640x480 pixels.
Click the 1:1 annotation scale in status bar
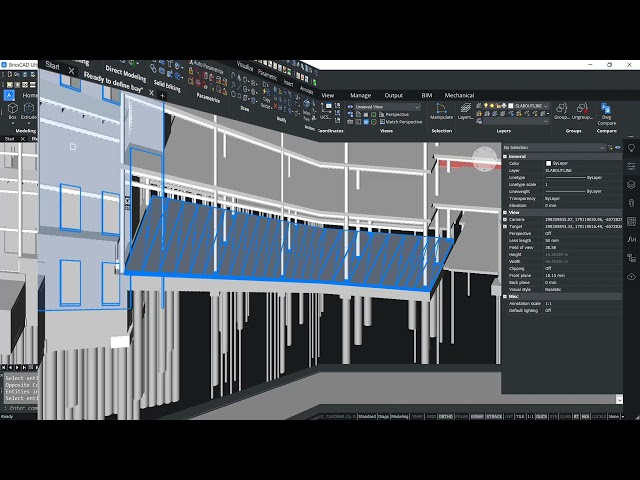click(x=530, y=416)
